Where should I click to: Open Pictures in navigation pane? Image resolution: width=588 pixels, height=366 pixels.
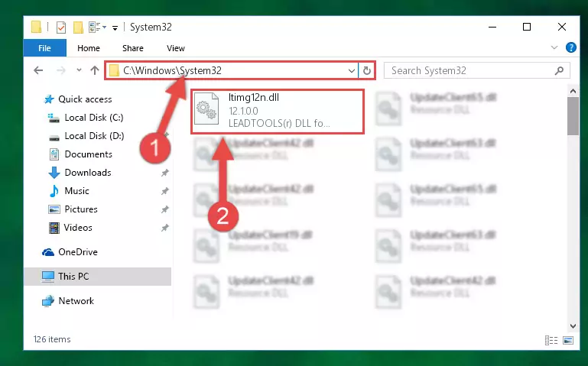[80, 209]
